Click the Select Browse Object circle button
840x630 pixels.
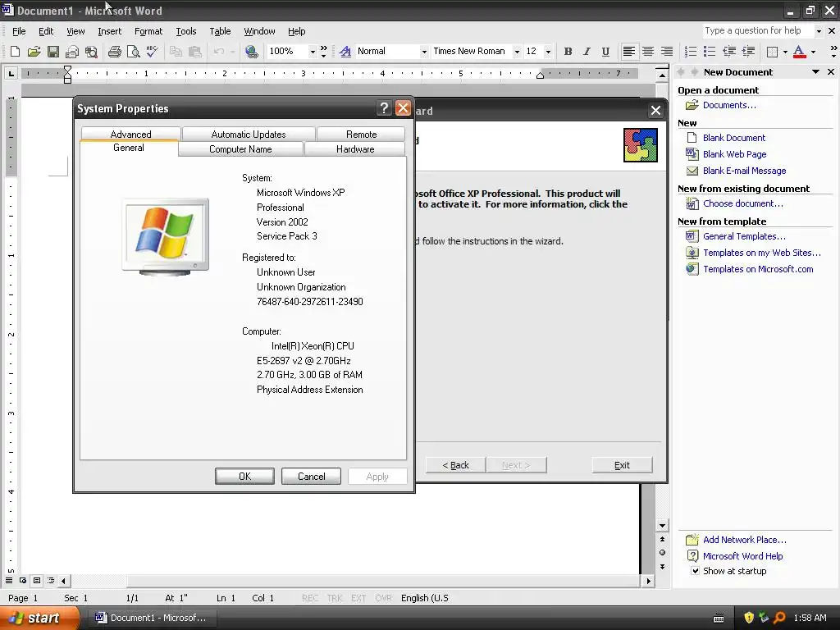(662, 552)
